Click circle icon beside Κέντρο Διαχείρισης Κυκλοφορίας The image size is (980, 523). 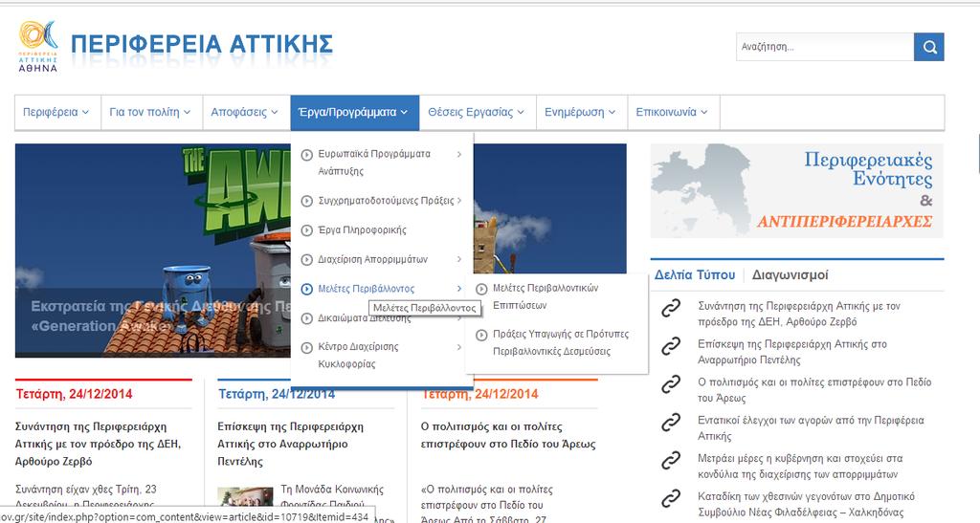pos(307,348)
